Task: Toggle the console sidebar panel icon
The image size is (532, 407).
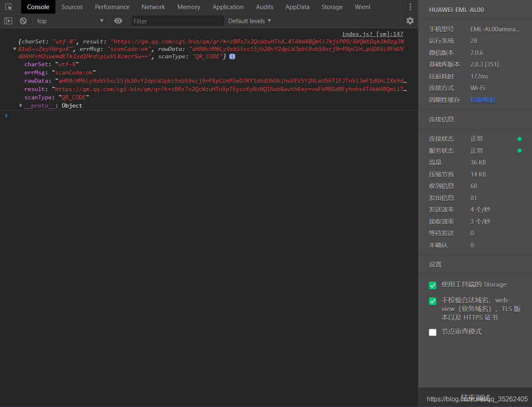Action: pos(8,21)
